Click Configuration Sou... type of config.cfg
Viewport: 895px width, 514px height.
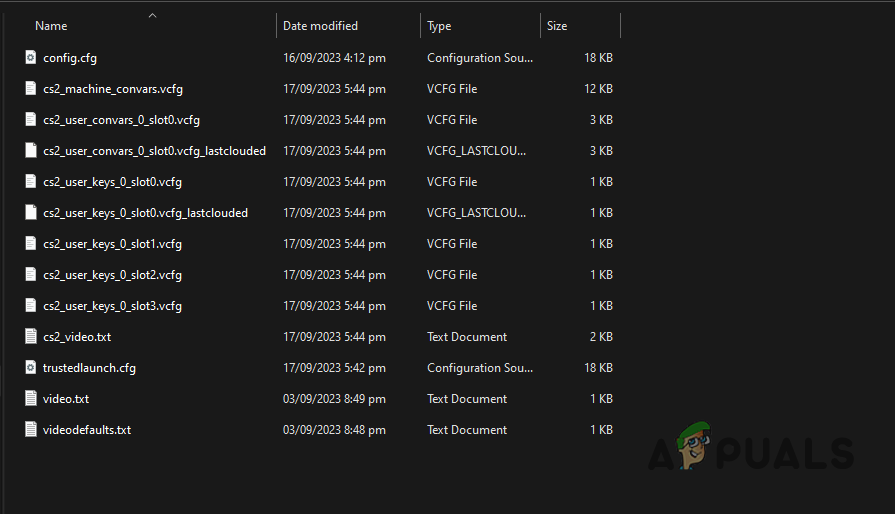(480, 58)
